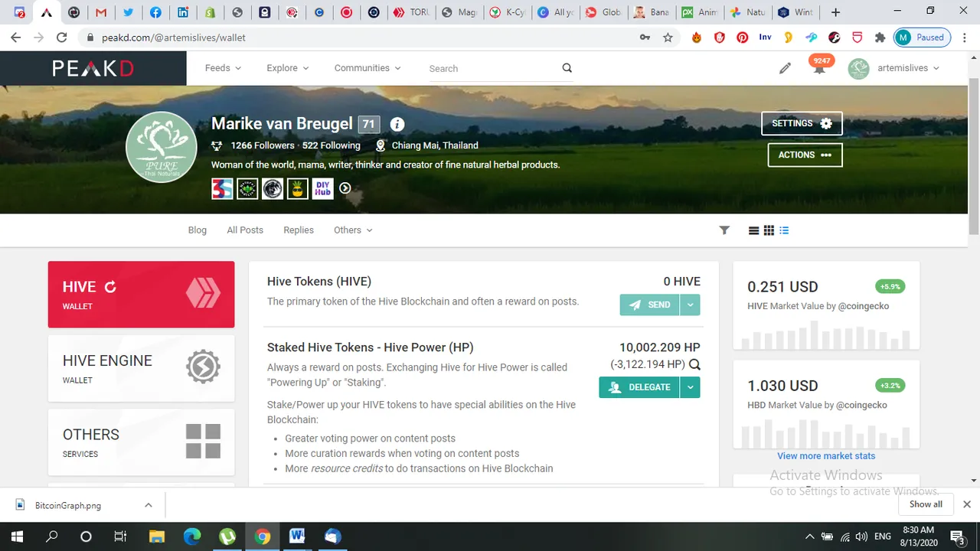
Task: Open the Chrome profile Paused button
Action: 923,37
